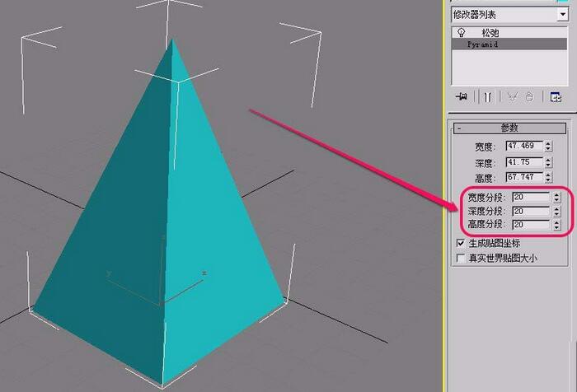This screenshot has height=392, width=577.
Task: Click the 宽度 value field
Action: tap(525, 146)
